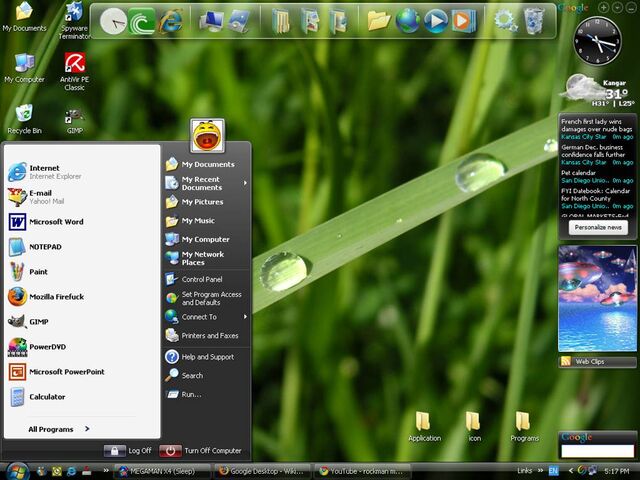The height and width of the screenshot is (480, 640).
Task: Open My Computer in Start menu right pane
Action: pyautogui.click(x=207, y=239)
